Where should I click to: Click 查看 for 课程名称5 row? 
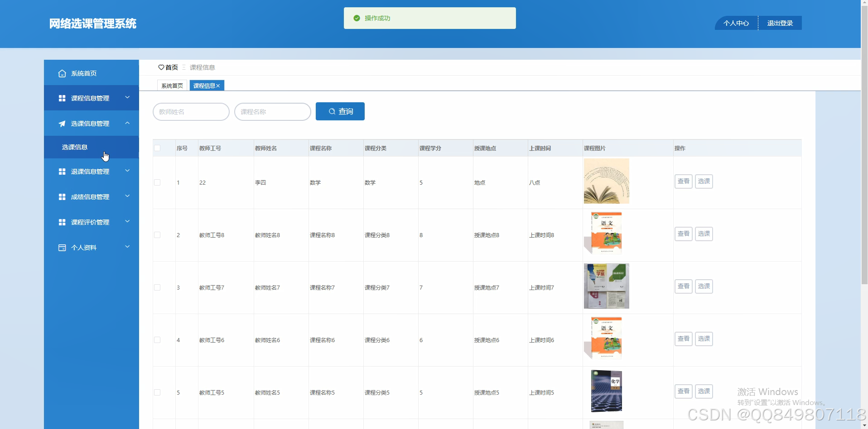click(684, 391)
